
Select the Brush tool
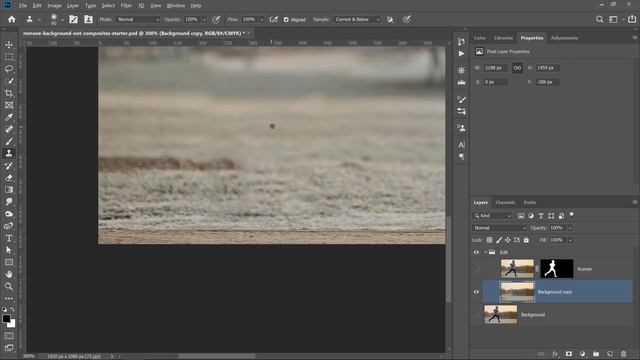pyautogui.click(x=9, y=141)
